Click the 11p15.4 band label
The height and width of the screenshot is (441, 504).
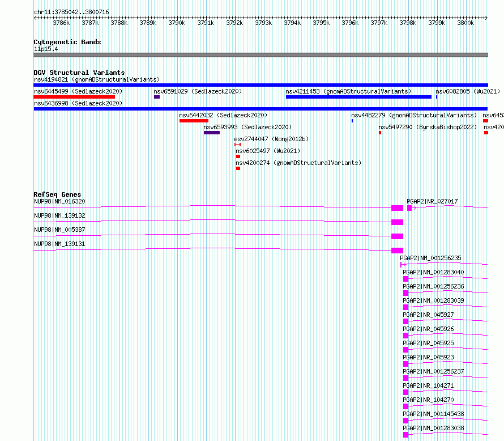(46, 49)
